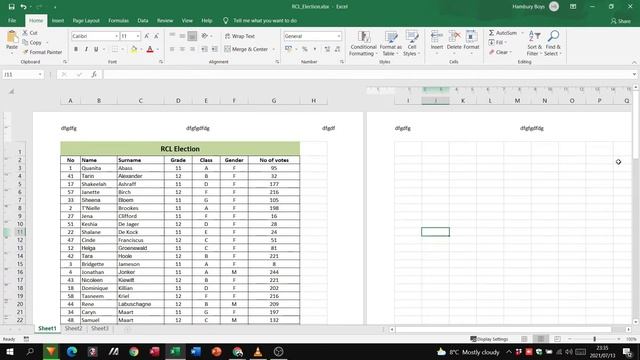Viewport: 640px width, 360px height.
Task: Click the Undo arrow in the title bar
Action: 23,7
